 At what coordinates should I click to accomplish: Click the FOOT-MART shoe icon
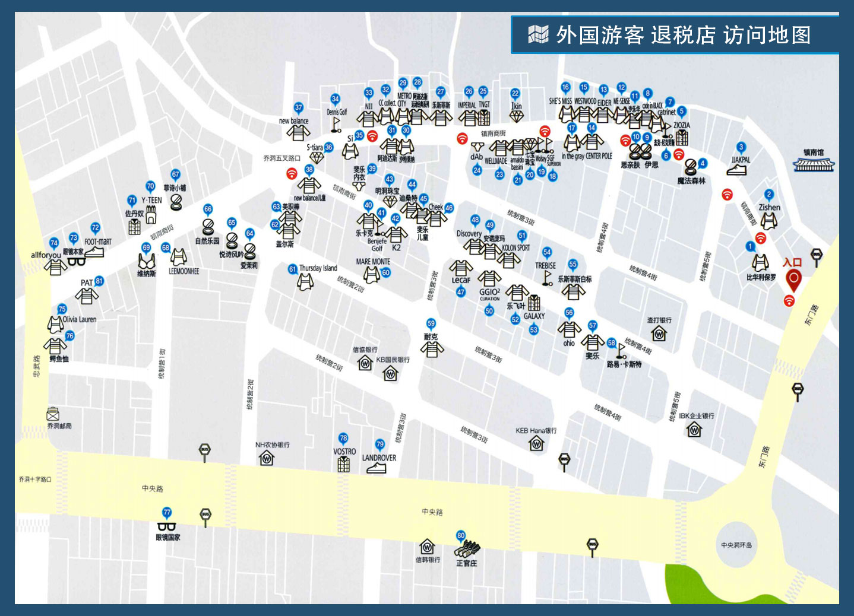coord(94,252)
